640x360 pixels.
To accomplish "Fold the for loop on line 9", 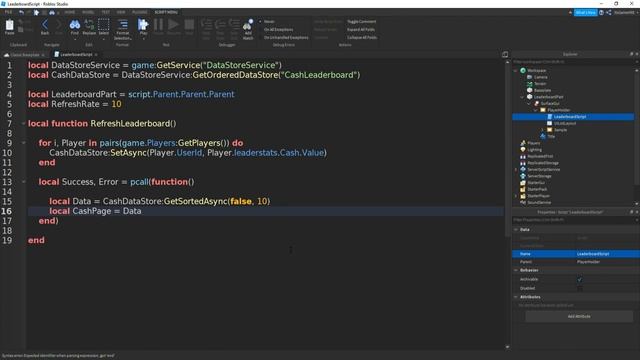I will 23,143.
